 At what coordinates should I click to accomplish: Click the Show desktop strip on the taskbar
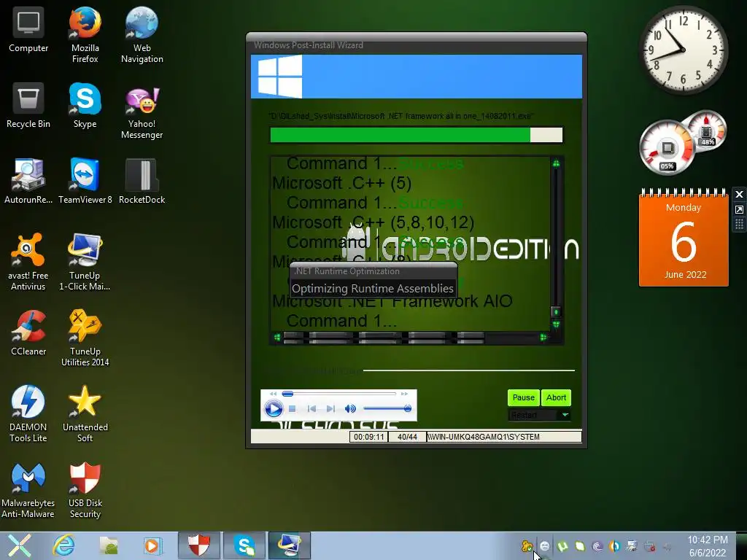(x=741, y=545)
